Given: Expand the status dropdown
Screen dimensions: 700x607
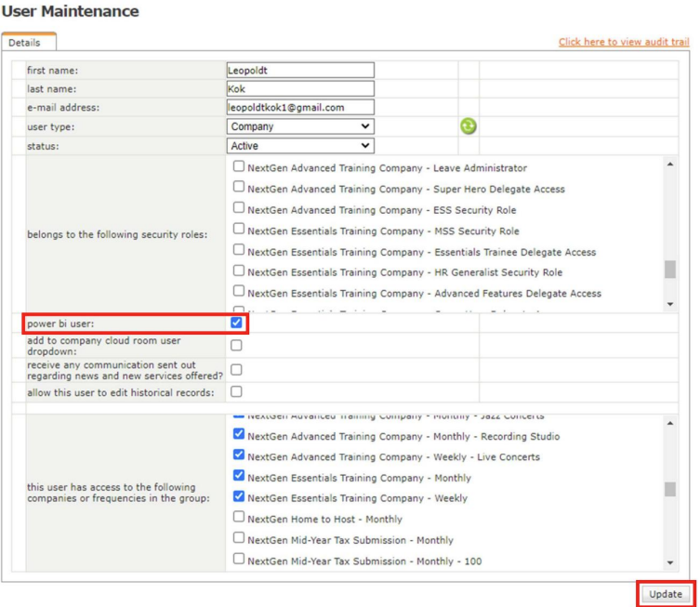Looking at the screenshot, I should click(x=300, y=146).
